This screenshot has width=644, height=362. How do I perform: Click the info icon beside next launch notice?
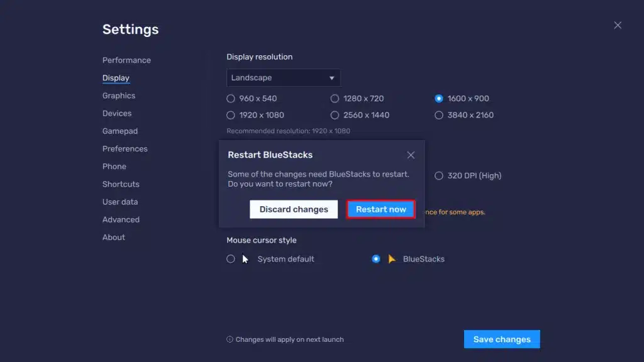[x=230, y=339]
